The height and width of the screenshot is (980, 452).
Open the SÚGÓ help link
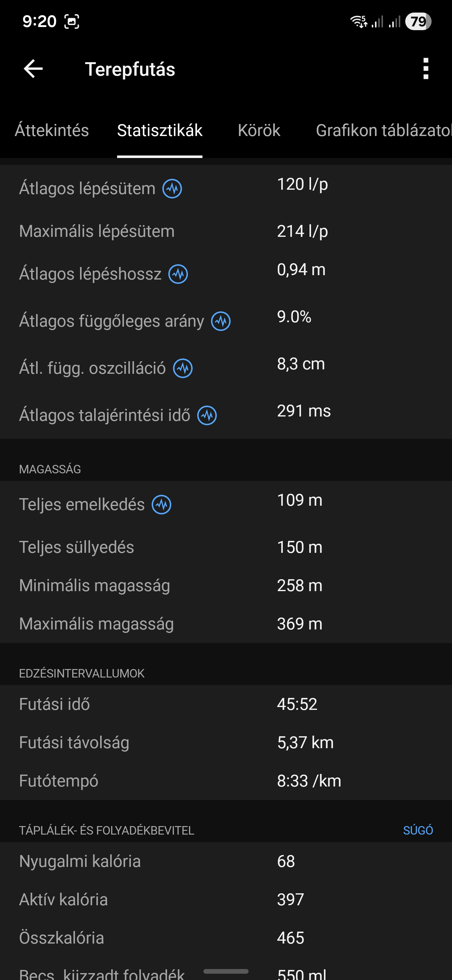tap(418, 830)
